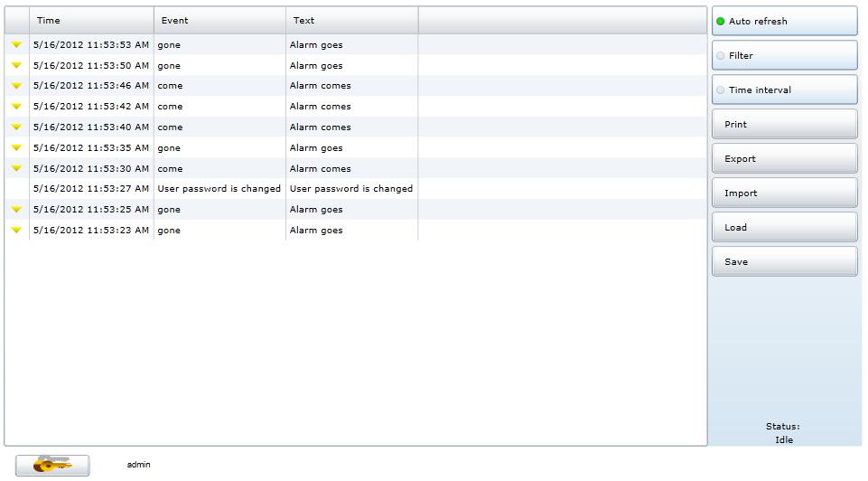Click yellow alarm arrow for 11:53:50 AM row

16,65
